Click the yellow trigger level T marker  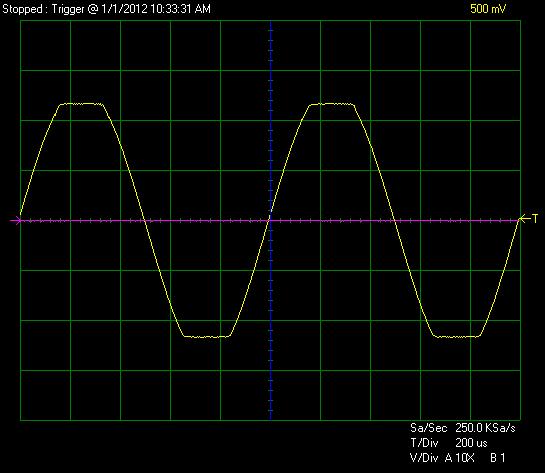point(529,219)
